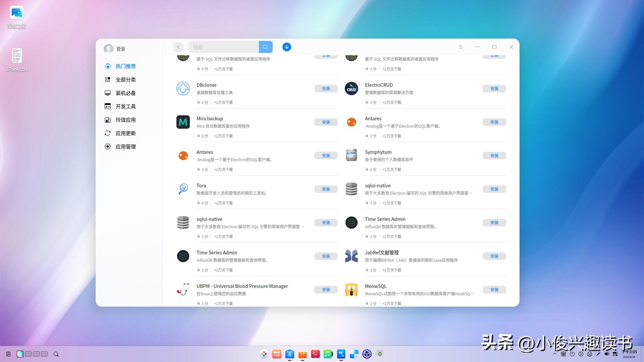Image resolution: width=644 pixels, height=362 pixels.
Task: Open the recycle bin in the dock
Action: 380,354
